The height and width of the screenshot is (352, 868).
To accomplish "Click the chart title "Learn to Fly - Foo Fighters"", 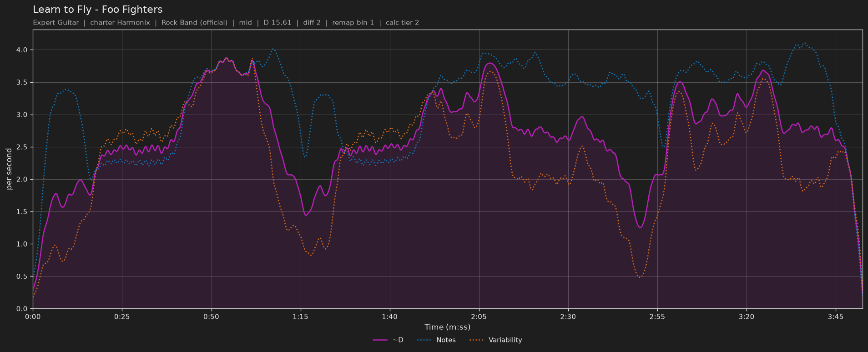I will pyautogui.click(x=98, y=10).
